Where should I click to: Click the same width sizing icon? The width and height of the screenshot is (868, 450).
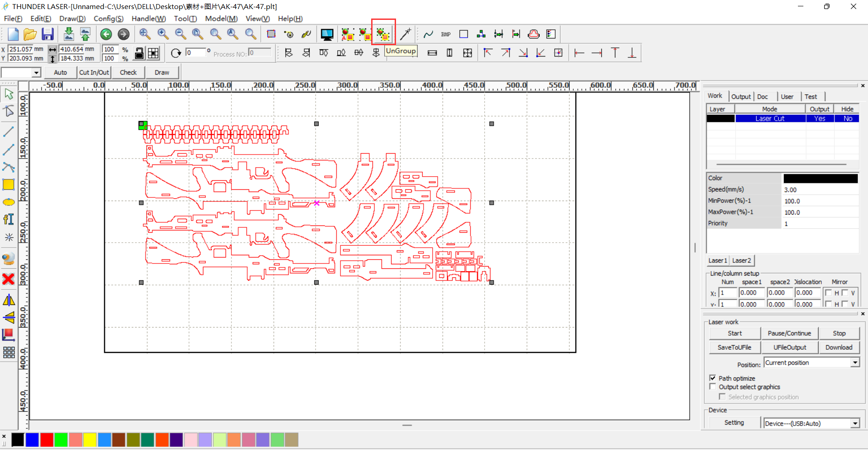(x=432, y=53)
